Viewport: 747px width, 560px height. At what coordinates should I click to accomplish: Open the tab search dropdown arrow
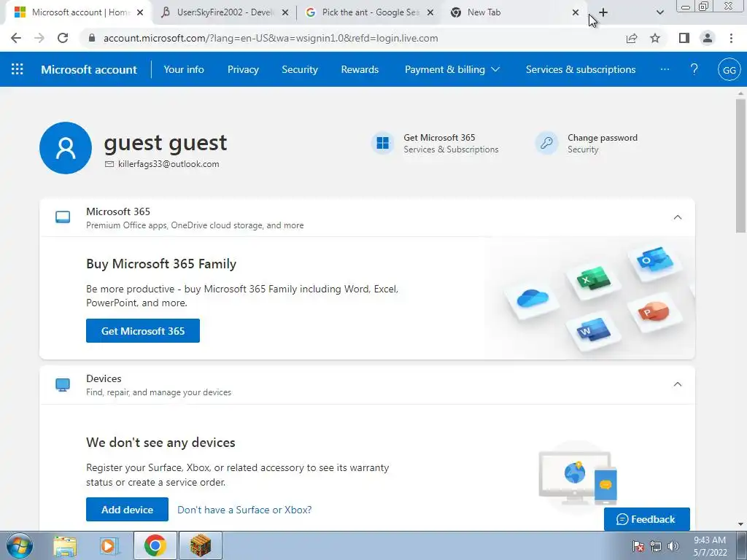[659, 12]
